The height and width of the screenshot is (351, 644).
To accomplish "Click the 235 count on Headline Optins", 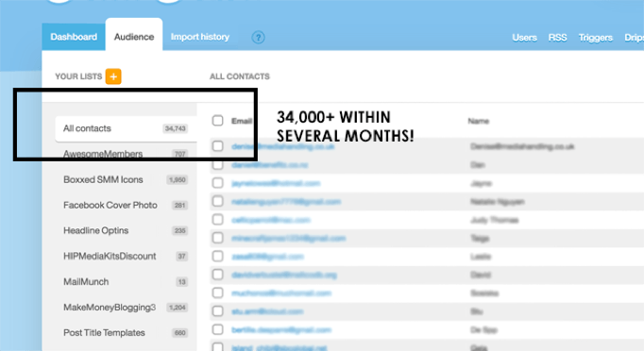I will [180, 231].
